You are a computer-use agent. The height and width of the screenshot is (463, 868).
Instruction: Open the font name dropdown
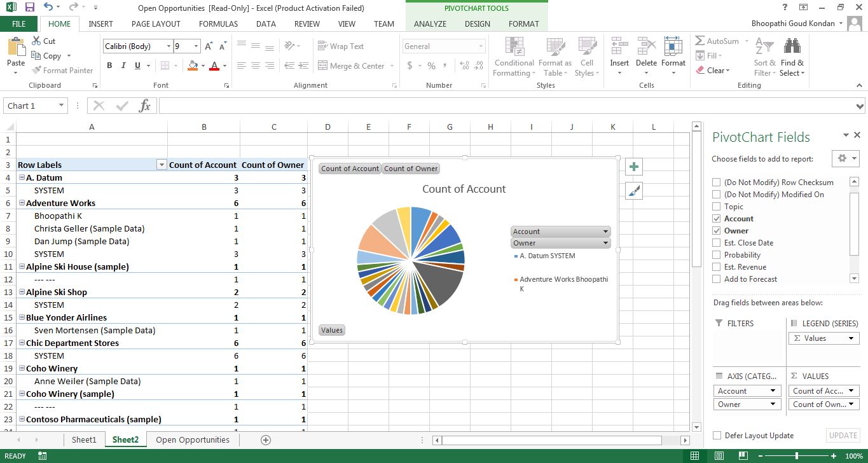pyautogui.click(x=169, y=46)
